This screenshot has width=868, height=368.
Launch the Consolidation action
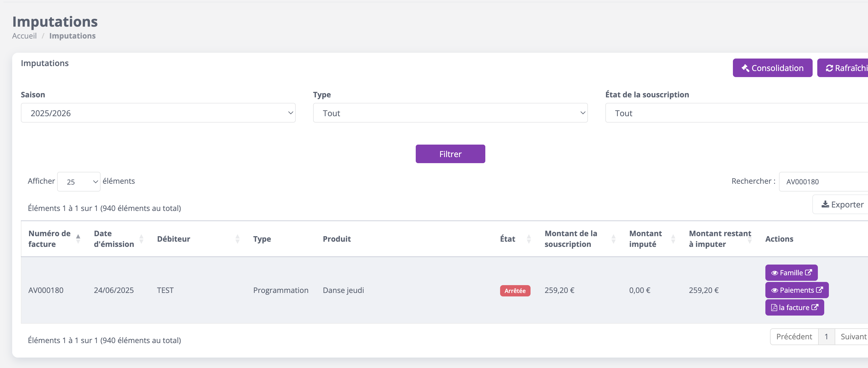point(772,68)
